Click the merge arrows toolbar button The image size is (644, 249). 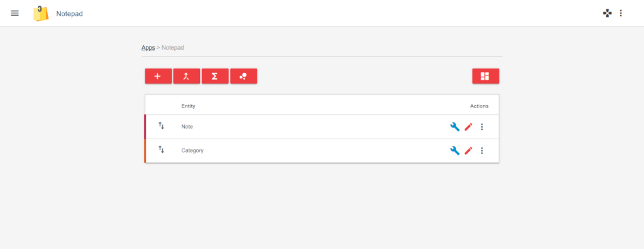186,76
